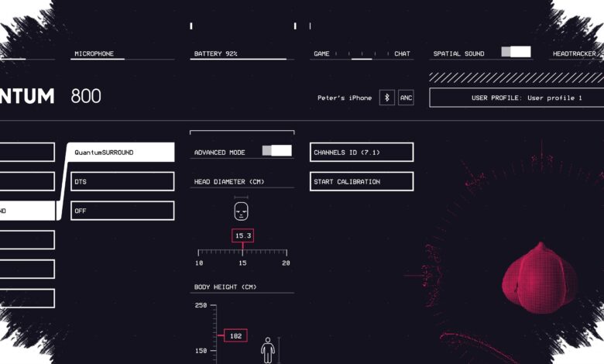Click the body height vertical scale

[x=214, y=334]
